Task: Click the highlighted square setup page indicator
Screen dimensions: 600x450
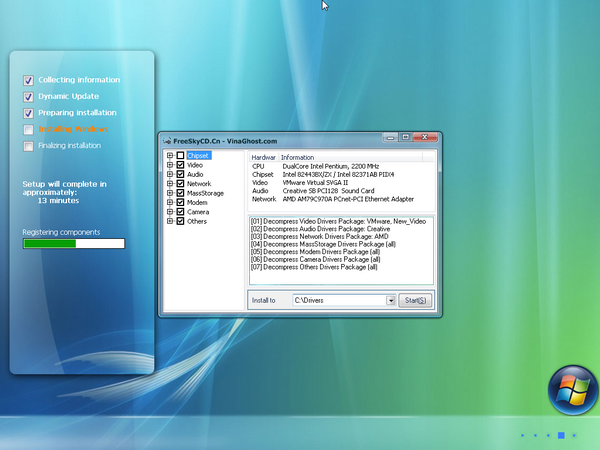Action: point(561,435)
